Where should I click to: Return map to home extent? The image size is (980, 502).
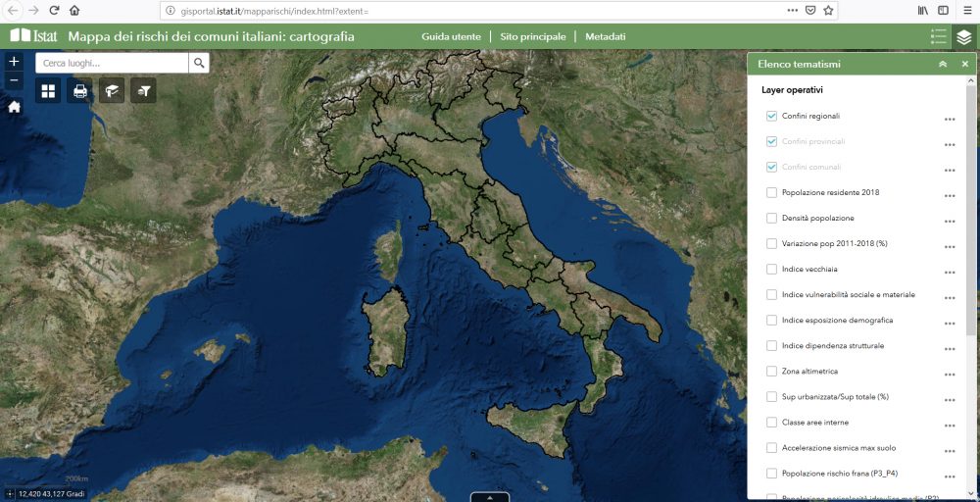14,107
